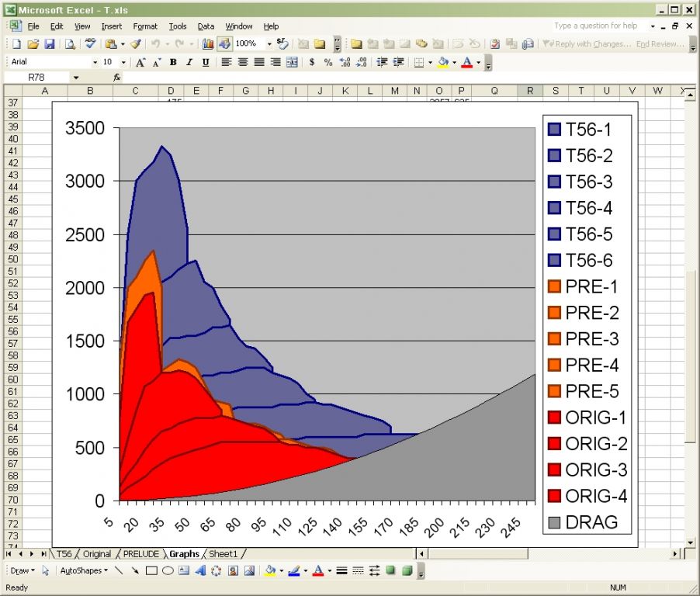This screenshot has width=700, height=596.
Task: Click the AutoShapes button
Action: (x=83, y=571)
